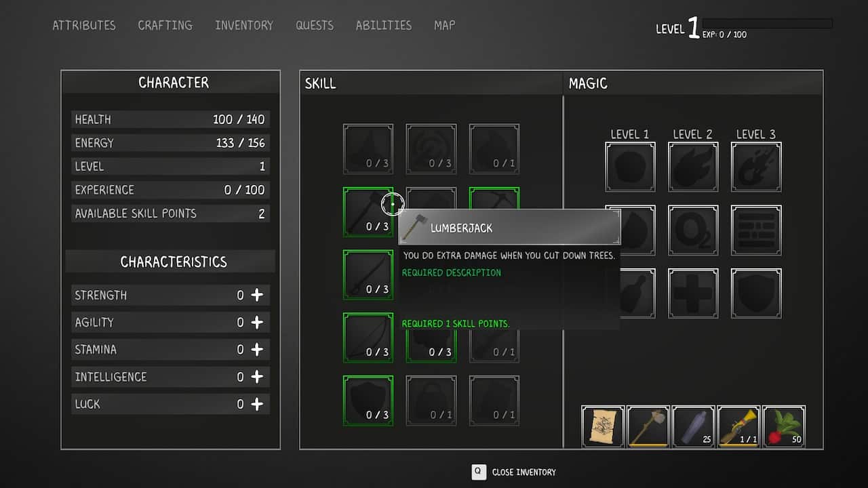Screen dimensions: 868x488
Task: Select the radish with count 50
Action: pos(784,426)
